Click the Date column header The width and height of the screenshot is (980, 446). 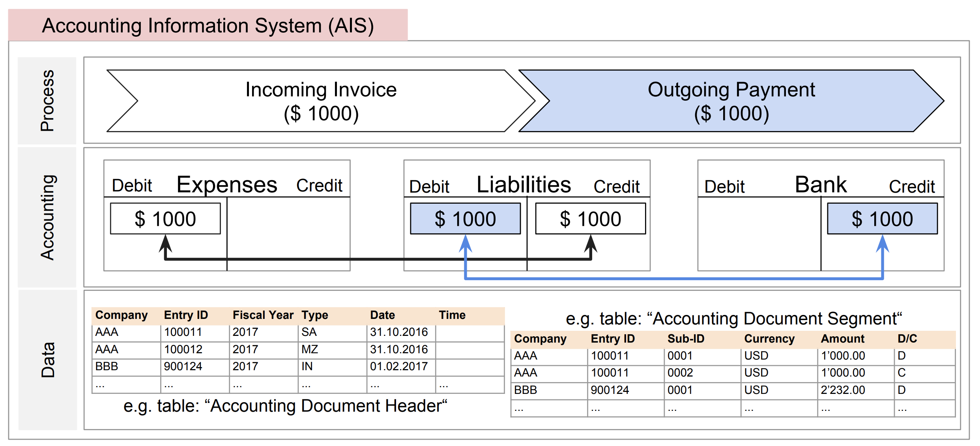click(382, 315)
